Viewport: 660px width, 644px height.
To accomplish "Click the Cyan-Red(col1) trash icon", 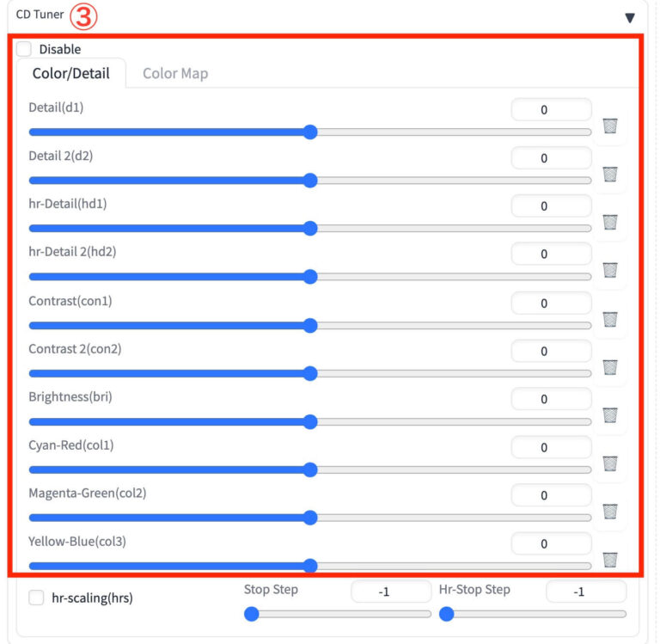I will coord(610,463).
